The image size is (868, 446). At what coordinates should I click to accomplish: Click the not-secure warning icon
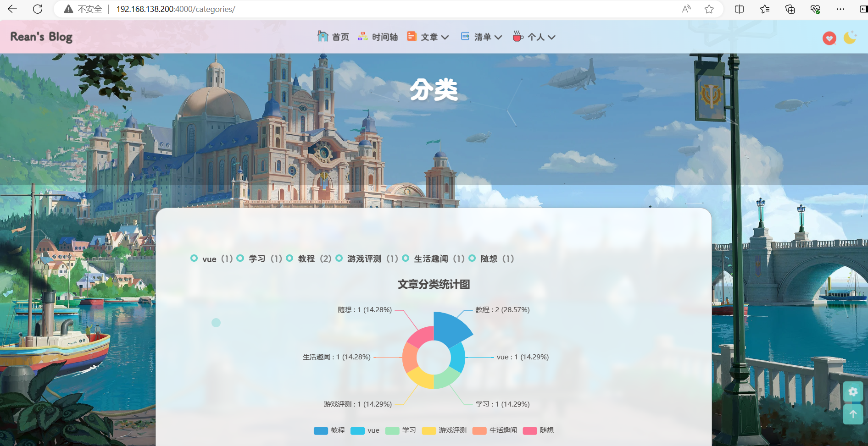pyautogui.click(x=68, y=9)
